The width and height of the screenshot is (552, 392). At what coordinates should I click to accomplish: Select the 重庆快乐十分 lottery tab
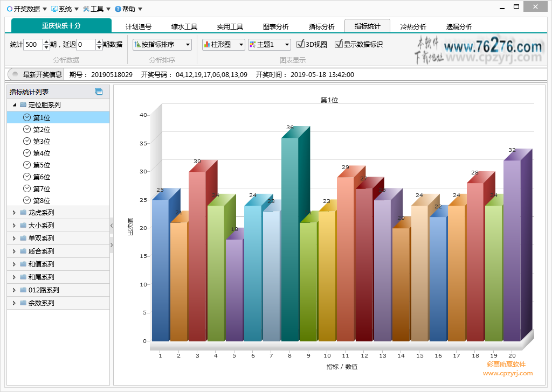click(x=61, y=26)
